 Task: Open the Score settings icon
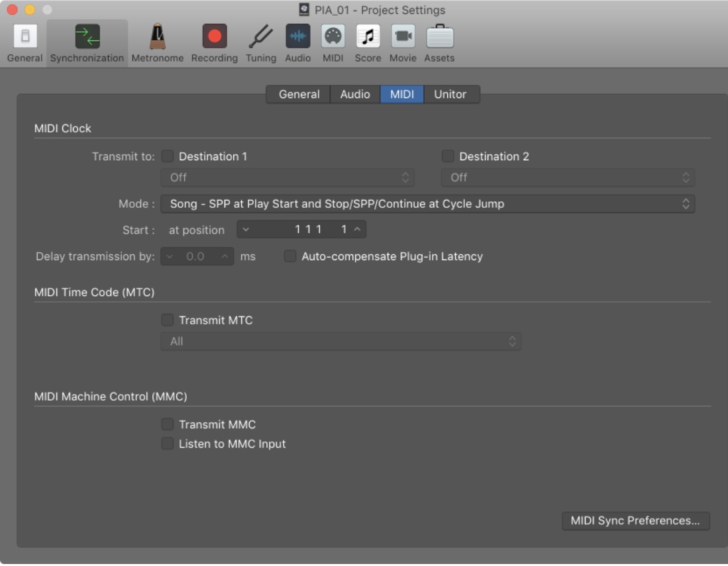pos(368,36)
